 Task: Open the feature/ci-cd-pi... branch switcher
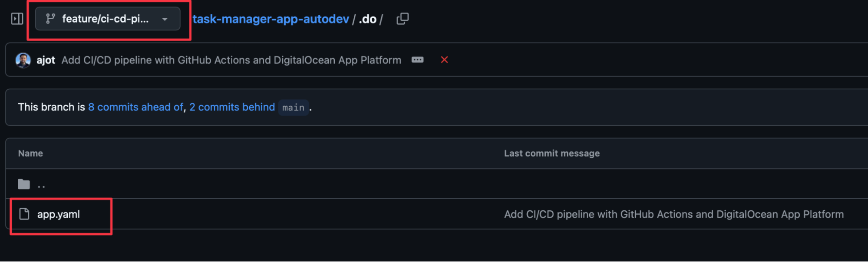pyautogui.click(x=108, y=19)
